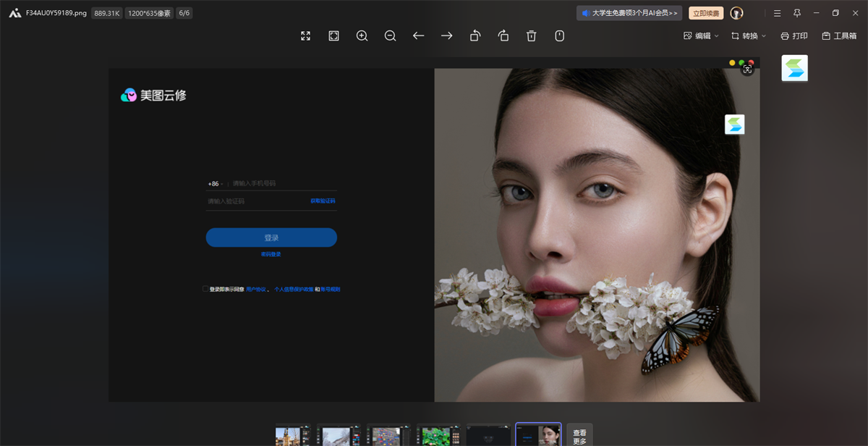Expand the 编辑 dropdown
Image resolution: width=868 pixels, height=446 pixels.
[x=701, y=35]
